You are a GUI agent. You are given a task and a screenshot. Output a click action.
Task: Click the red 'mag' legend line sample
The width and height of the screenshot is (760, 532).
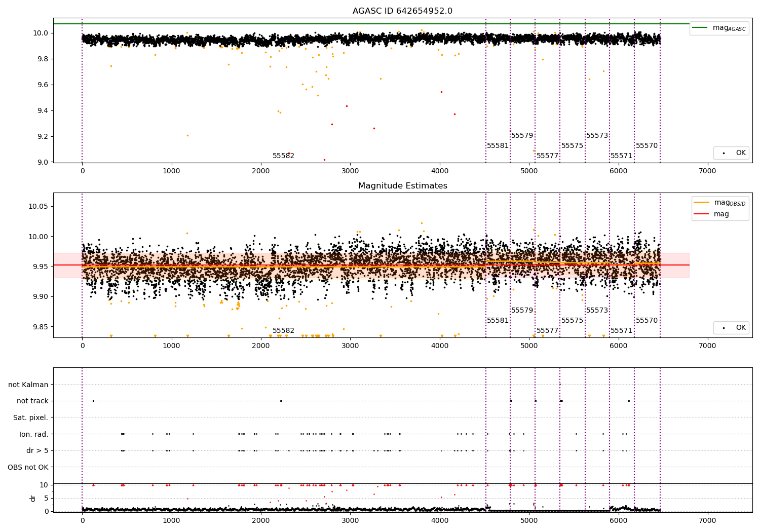click(701, 214)
